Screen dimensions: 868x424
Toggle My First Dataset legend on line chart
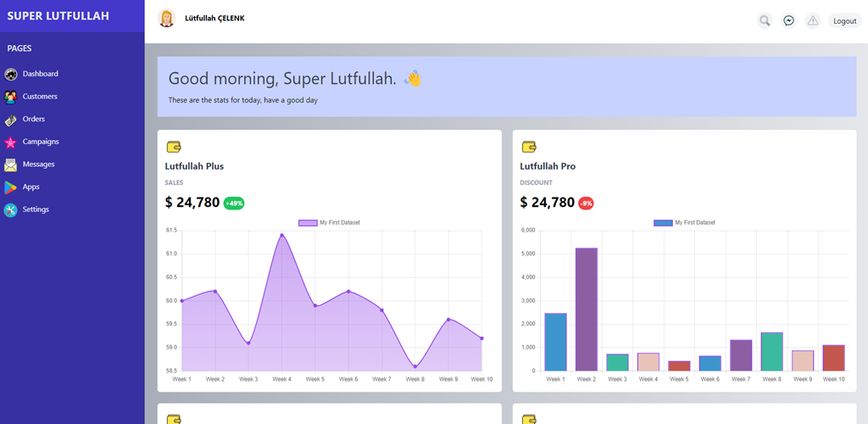coord(330,222)
